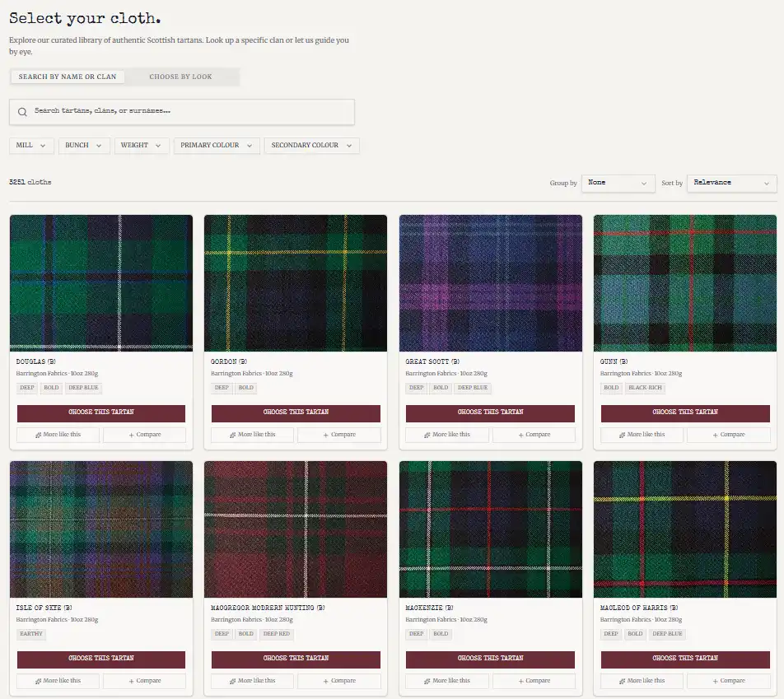
Task: Click More like this under Douglas
Action: coord(58,435)
